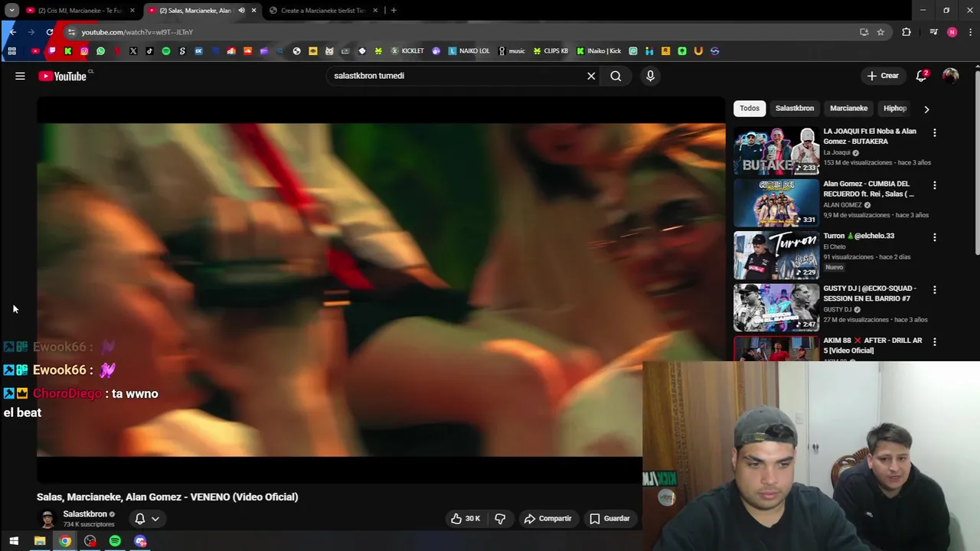Open the Salastkbron channel avatar
The height and width of the screenshot is (551, 980).
point(47,518)
